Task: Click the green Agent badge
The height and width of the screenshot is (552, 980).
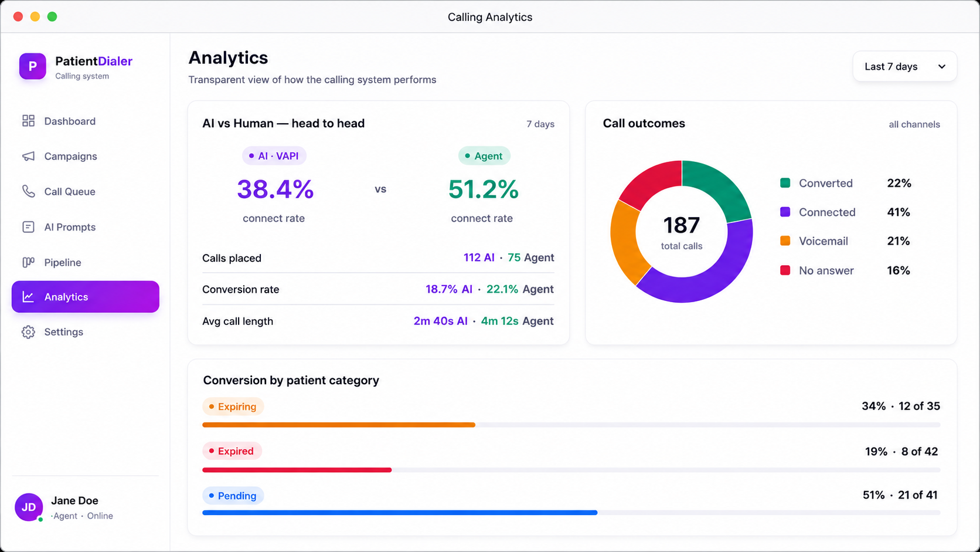Action: 484,156
